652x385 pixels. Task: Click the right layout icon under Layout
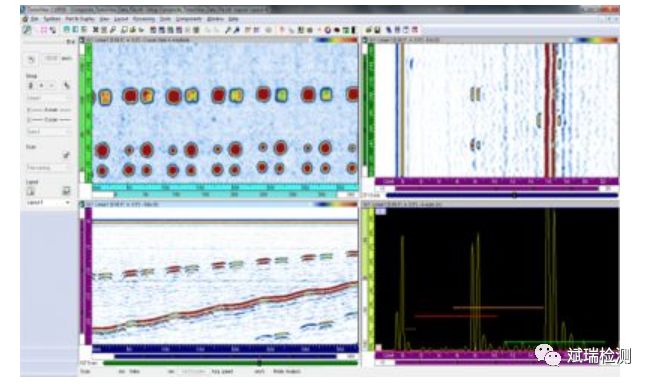coord(66,191)
